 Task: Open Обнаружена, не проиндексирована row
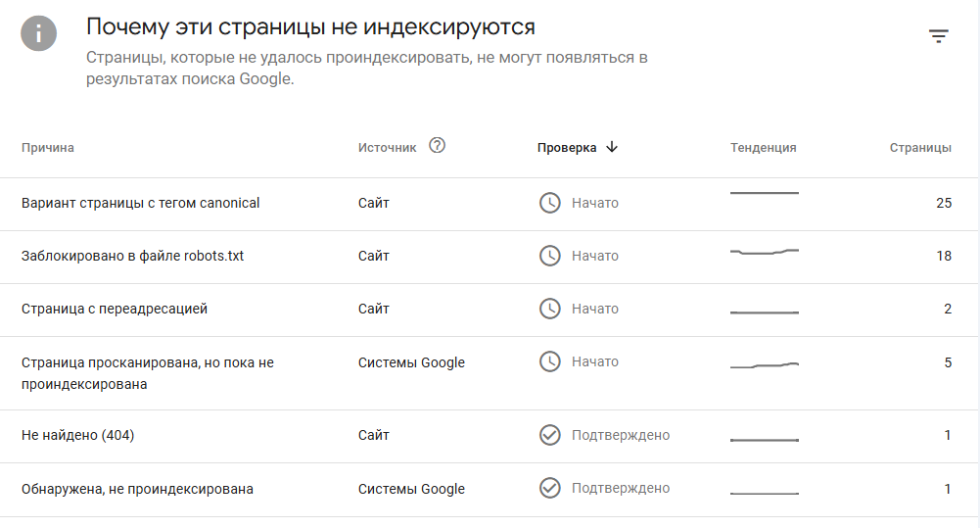[x=137, y=489]
